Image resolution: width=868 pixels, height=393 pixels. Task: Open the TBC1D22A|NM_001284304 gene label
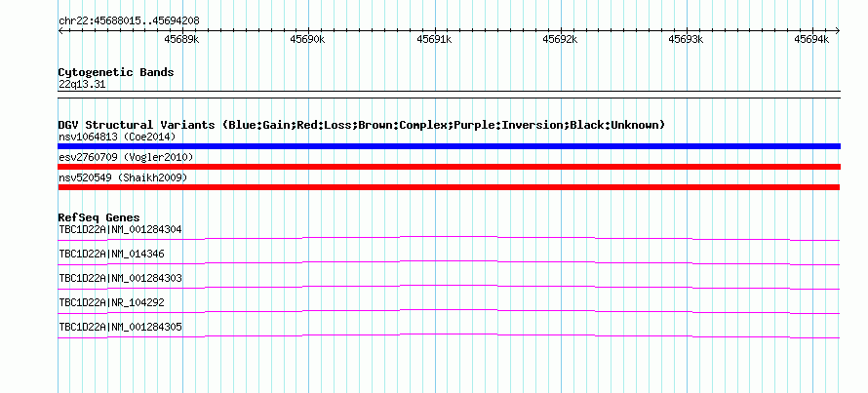coord(120,229)
